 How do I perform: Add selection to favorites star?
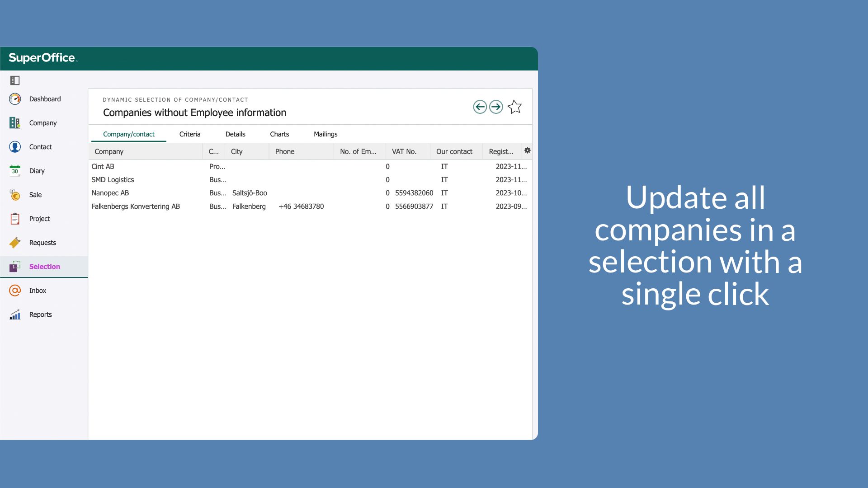tap(514, 107)
